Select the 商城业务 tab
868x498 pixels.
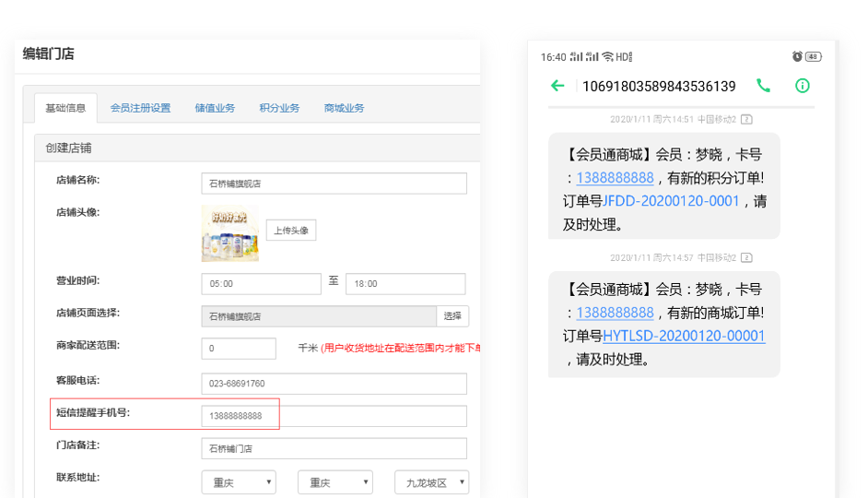(344, 108)
